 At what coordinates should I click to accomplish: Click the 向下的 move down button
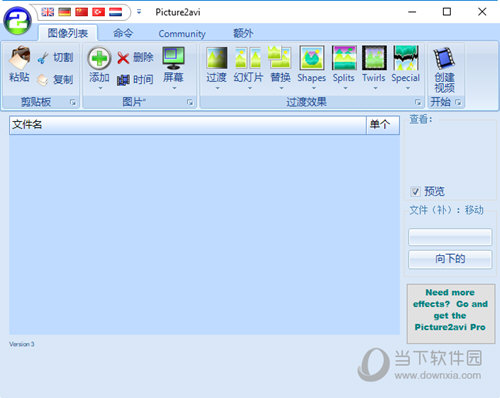pyautogui.click(x=450, y=259)
